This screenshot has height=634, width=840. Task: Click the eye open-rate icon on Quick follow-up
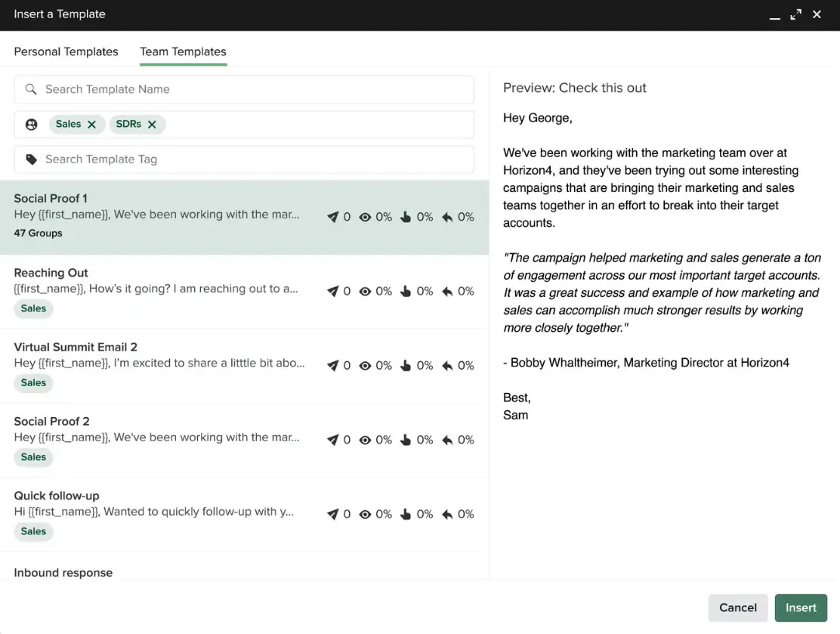pos(365,514)
